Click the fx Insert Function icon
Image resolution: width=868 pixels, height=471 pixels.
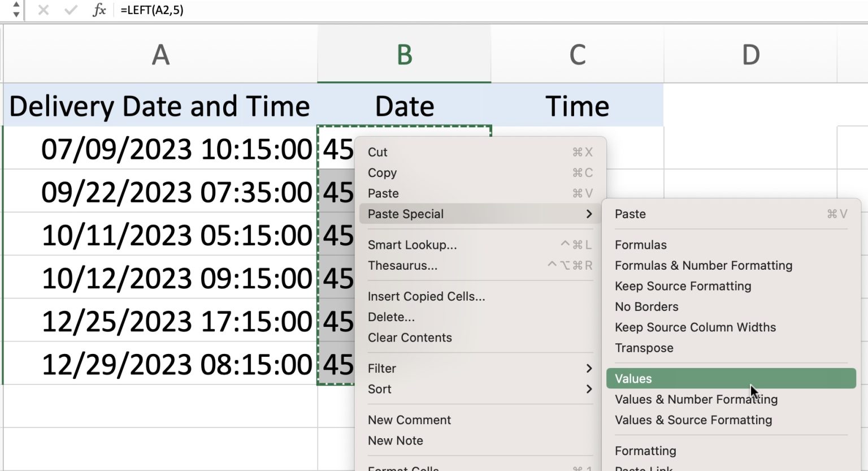click(98, 10)
